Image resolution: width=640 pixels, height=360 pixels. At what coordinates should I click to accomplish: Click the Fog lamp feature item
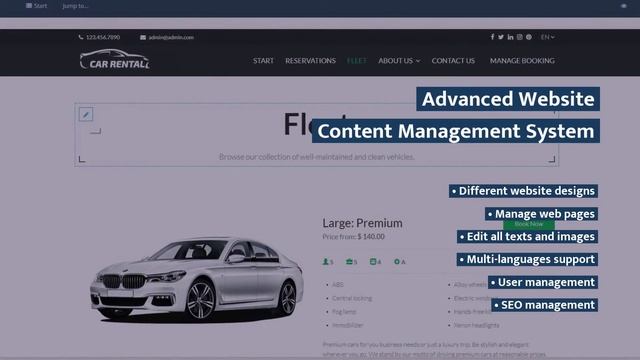click(344, 312)
